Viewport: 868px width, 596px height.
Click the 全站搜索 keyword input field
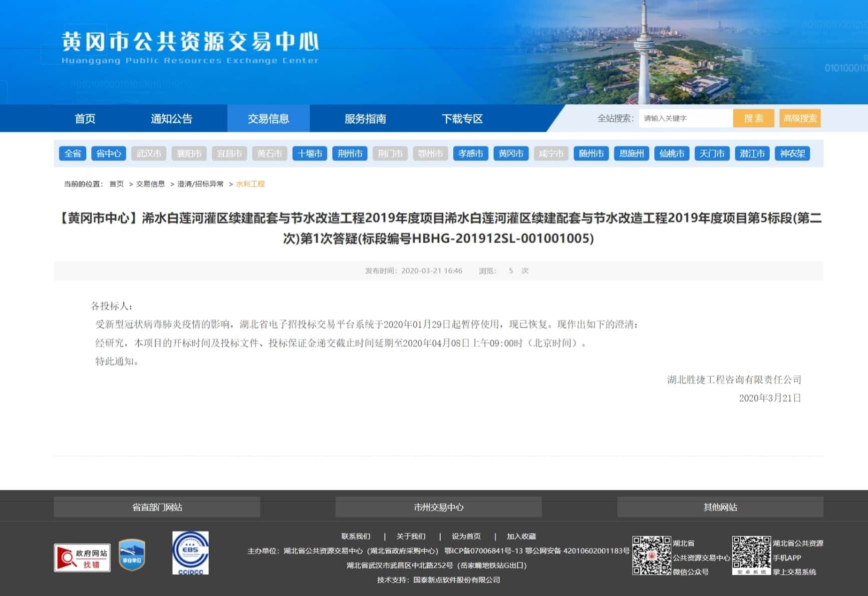(685, 118)
